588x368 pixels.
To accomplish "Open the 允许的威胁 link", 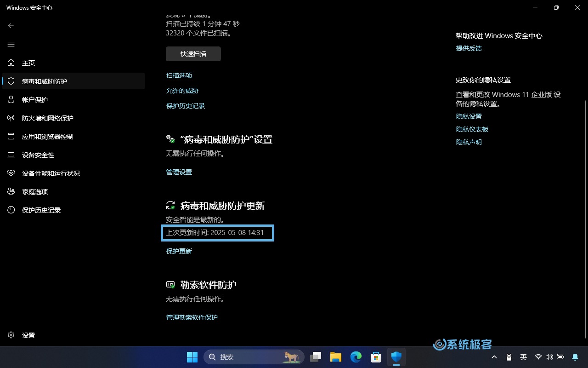I will coord(182,91).
